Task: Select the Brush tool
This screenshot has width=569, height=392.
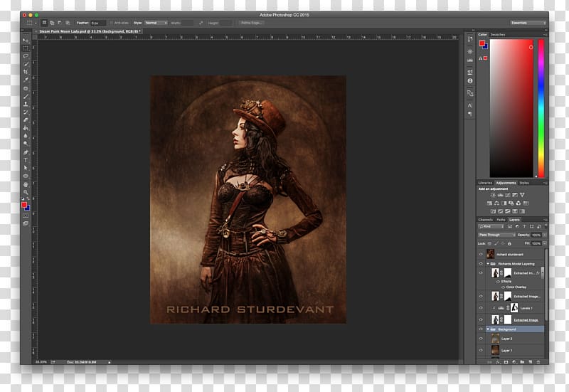Action: pyautogui.click(x=26, y=96)
